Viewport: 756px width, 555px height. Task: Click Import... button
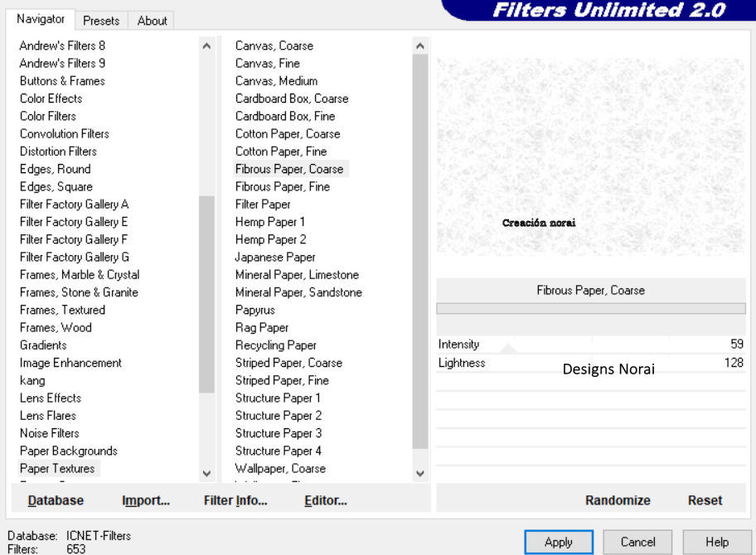pyautogui.click(x=146, y=500)
